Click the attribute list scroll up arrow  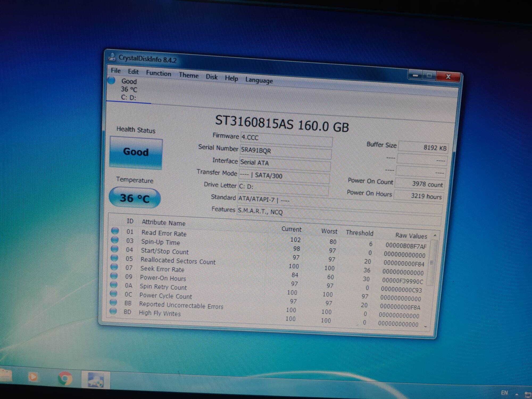435,235
